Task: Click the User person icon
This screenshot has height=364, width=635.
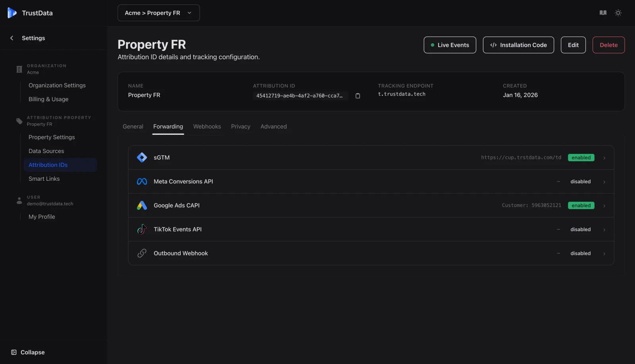Action: pyautogui.click(x=19, y=200)
